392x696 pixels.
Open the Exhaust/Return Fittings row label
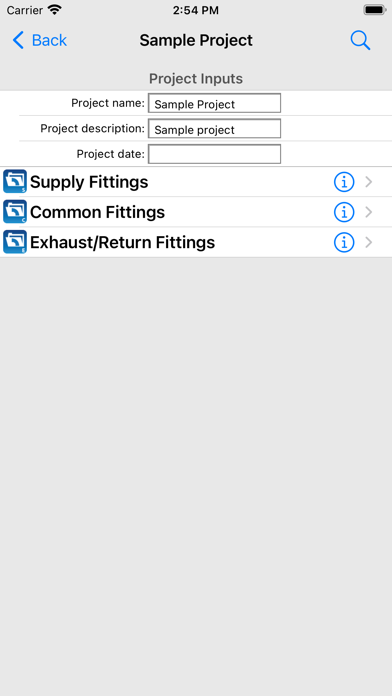123,242
